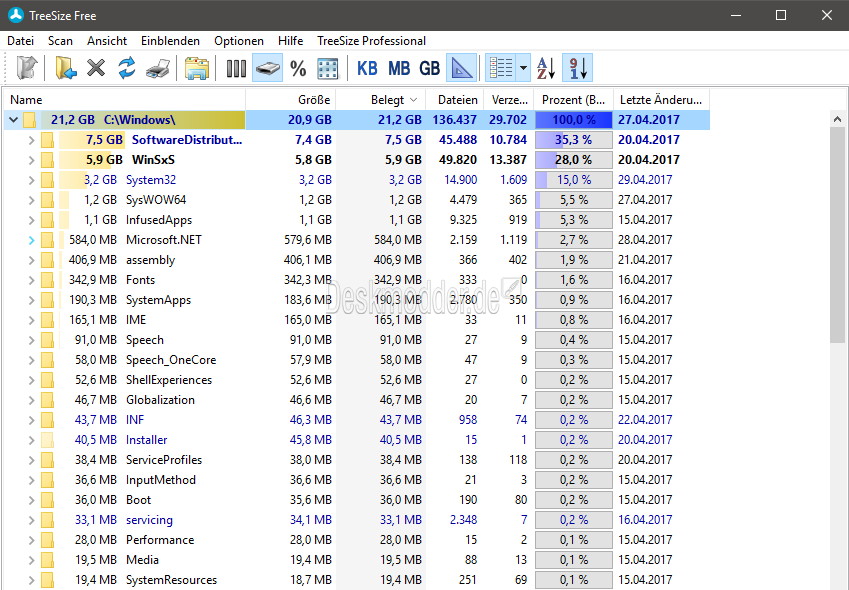Open the dropdown arrow beside the details view icon
The image size is (849, 590).
[523, 68]
